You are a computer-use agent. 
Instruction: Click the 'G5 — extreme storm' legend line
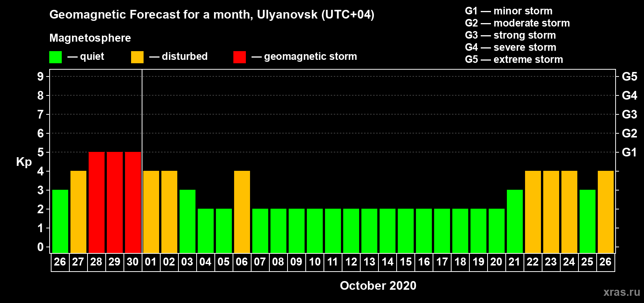click(514, 59)
